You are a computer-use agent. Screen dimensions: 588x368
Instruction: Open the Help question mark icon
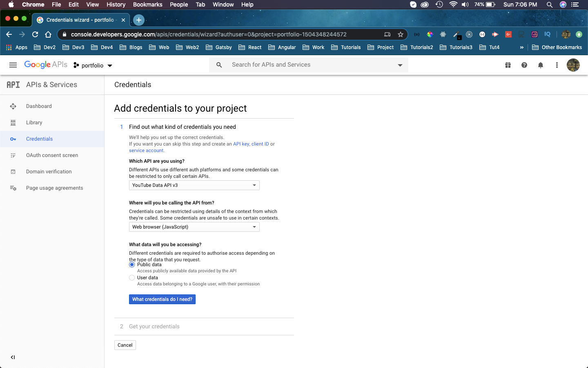tap(524, 65)
